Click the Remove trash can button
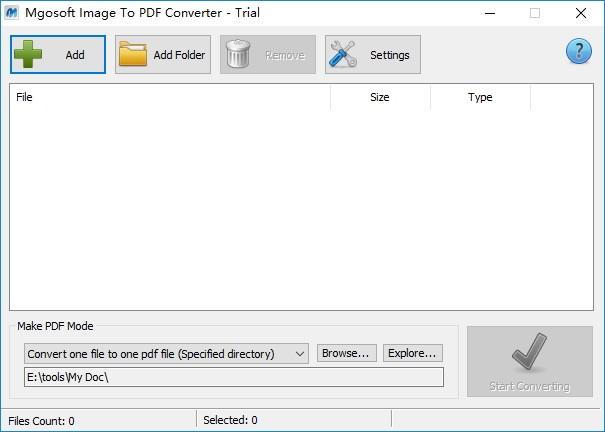Screen dimensions: 605x432 point(268,54)
